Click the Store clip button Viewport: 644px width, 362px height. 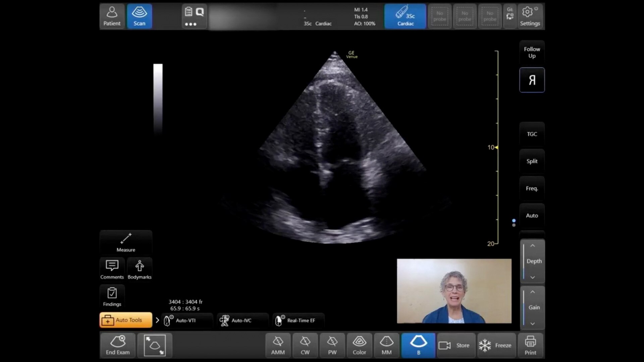click(x=455, y=345)
